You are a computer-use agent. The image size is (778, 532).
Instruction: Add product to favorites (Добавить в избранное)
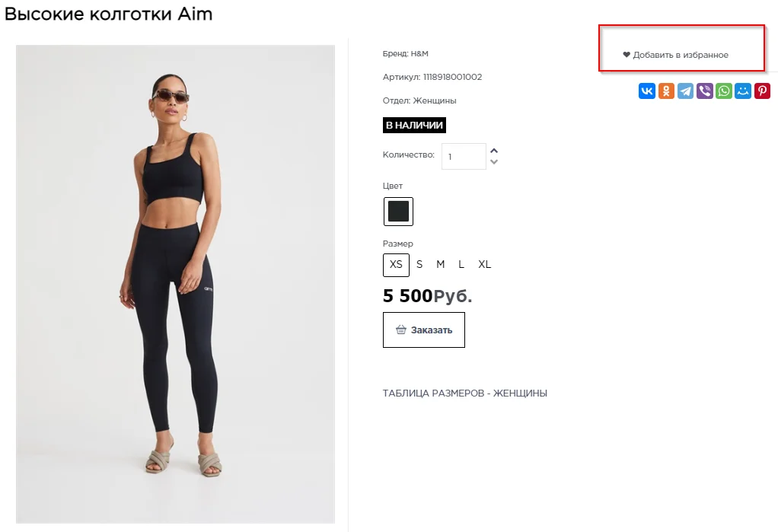676,55
